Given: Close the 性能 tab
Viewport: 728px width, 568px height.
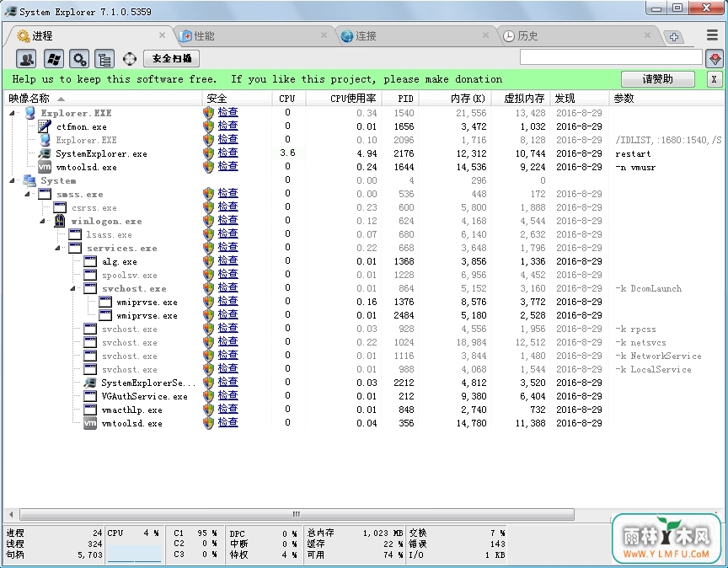Looking at the screenshot, I should pos(324,35).
